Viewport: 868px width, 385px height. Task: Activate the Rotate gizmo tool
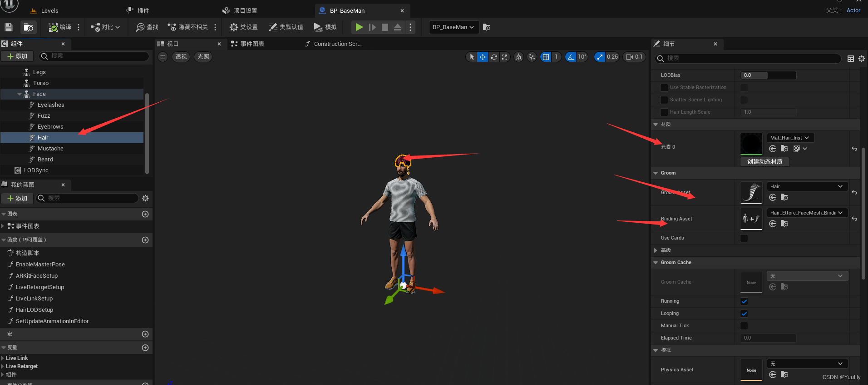tap(494, 57)
